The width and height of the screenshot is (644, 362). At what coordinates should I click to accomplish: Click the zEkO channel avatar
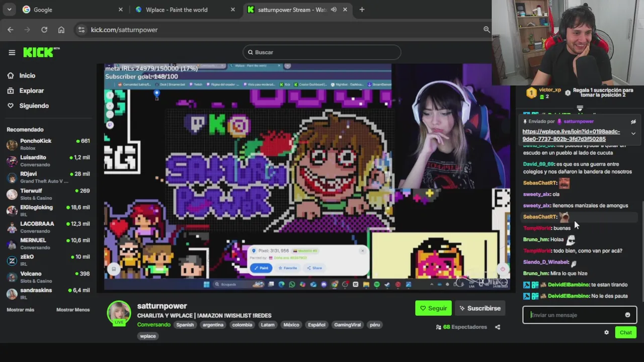click(12, 260)
